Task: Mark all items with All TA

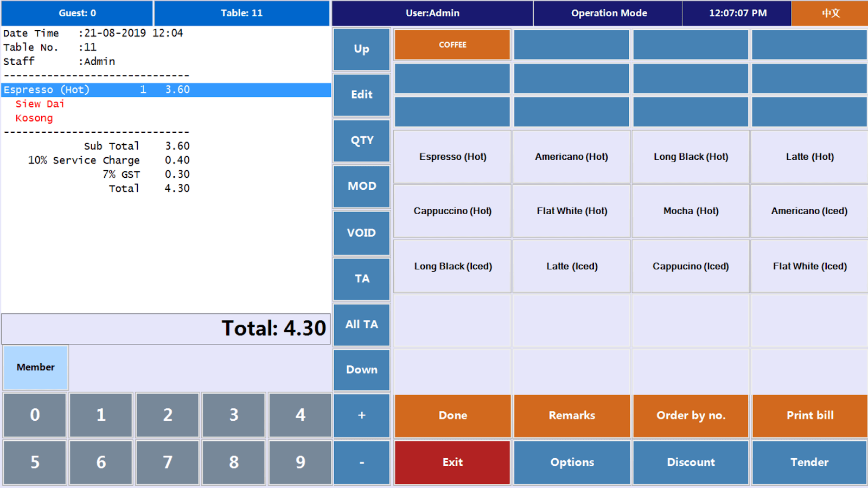Action: pyautogui.click(x=361, y=324)
